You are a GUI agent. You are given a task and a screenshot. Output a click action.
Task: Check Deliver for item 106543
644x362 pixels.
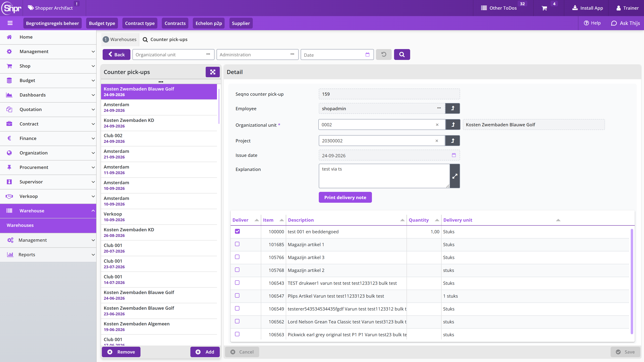coord(237,283)
